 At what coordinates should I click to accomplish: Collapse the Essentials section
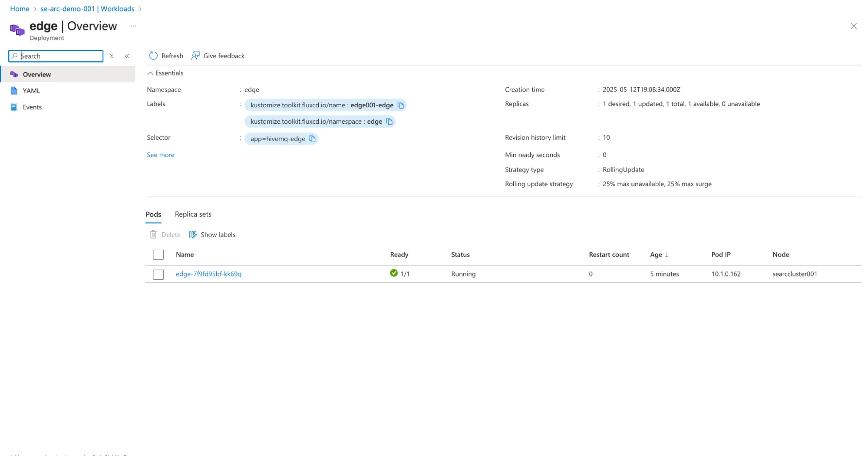[165, 73]
